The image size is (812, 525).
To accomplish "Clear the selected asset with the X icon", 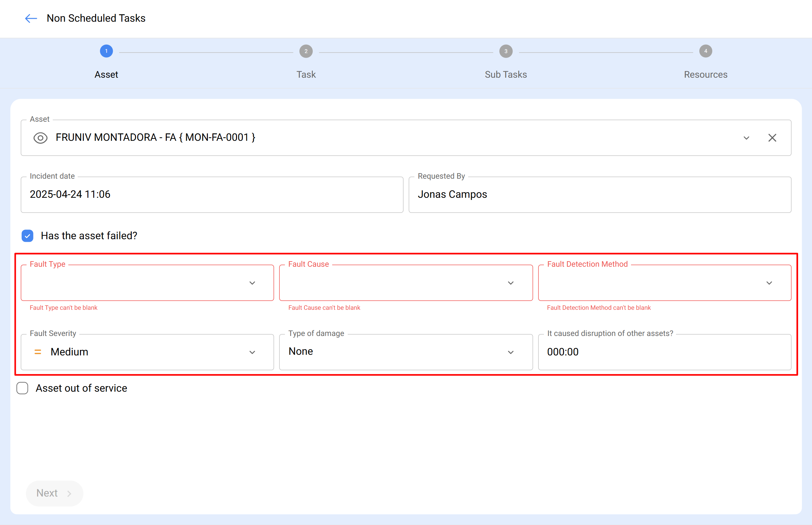I will tap(772, 138).
